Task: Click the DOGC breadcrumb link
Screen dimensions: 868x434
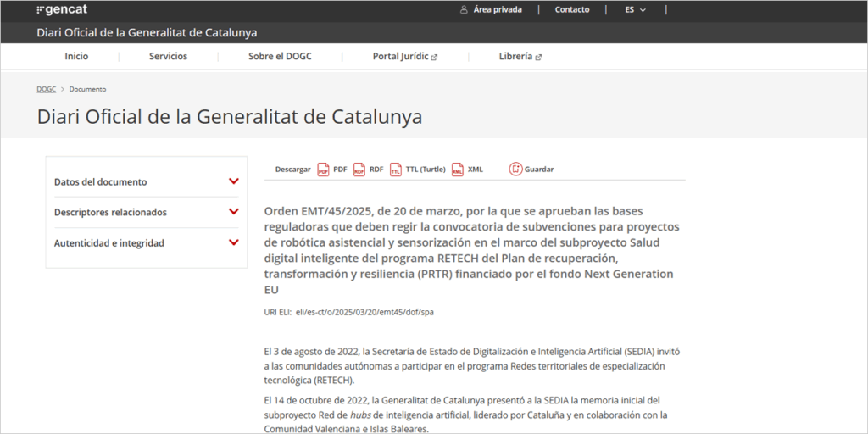Action: tap(46, 89)
